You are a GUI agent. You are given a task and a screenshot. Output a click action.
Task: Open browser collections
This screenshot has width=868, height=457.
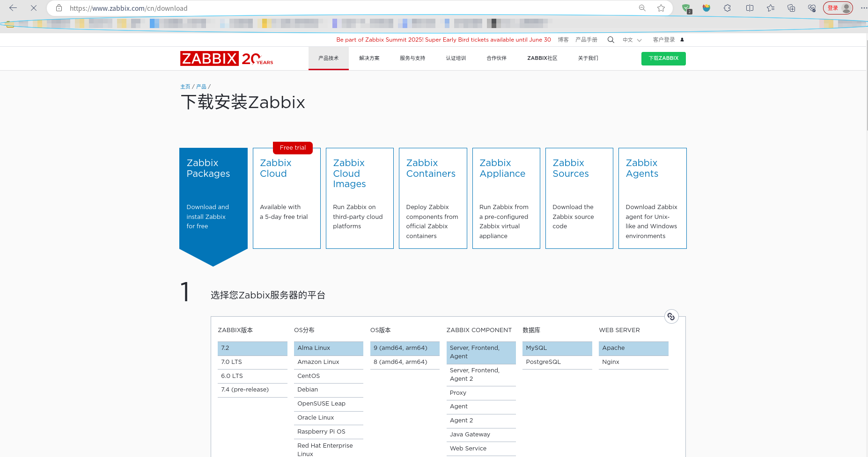[x=791, y=8]
